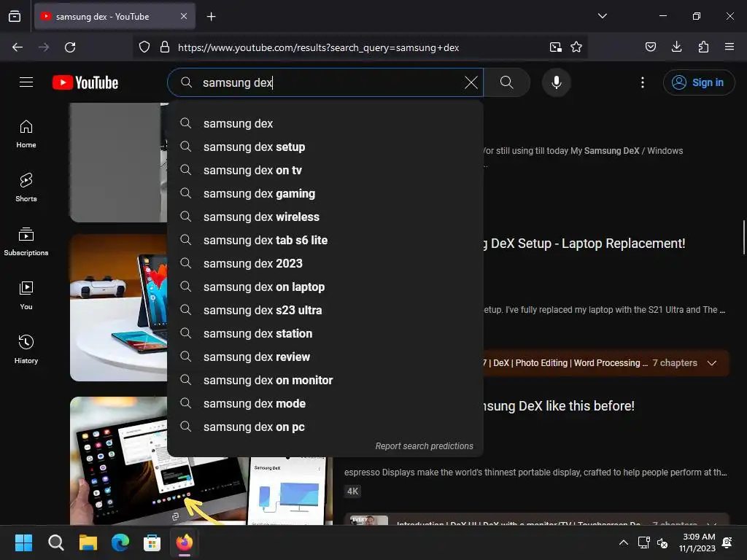
Task: Open History from the sidebar
Action: [x=26, y=349]
